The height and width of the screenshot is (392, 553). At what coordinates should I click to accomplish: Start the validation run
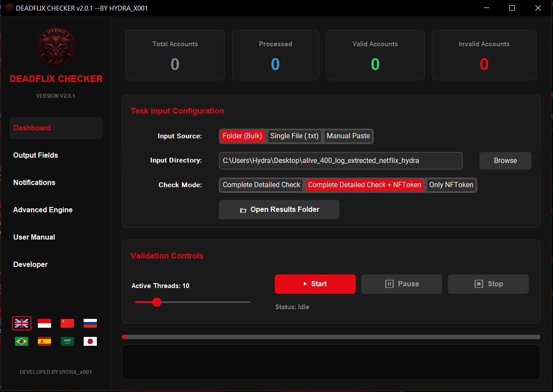coord(315,284)
